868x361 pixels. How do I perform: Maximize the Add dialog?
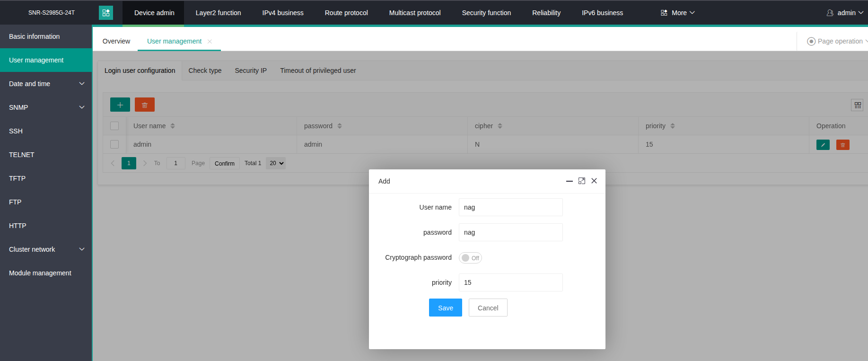tap(582, 181)
